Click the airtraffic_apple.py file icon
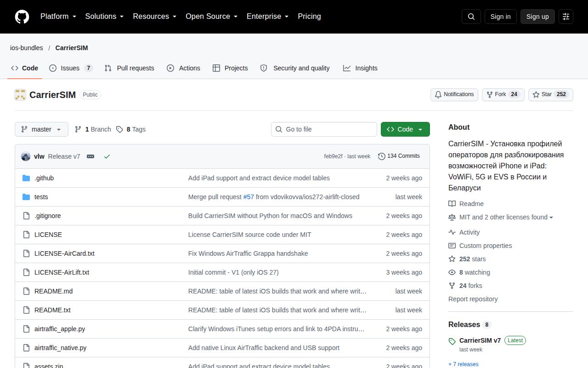 (26, 329)
